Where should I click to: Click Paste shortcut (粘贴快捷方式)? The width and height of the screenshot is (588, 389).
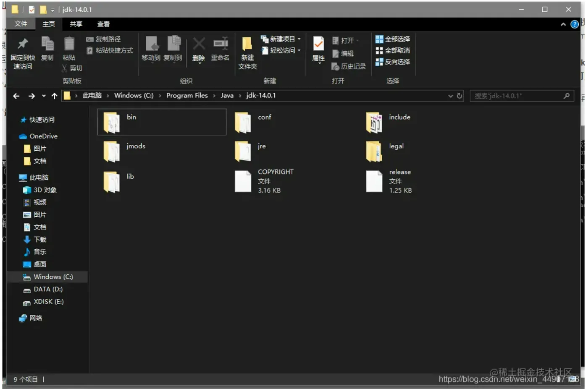110,50
